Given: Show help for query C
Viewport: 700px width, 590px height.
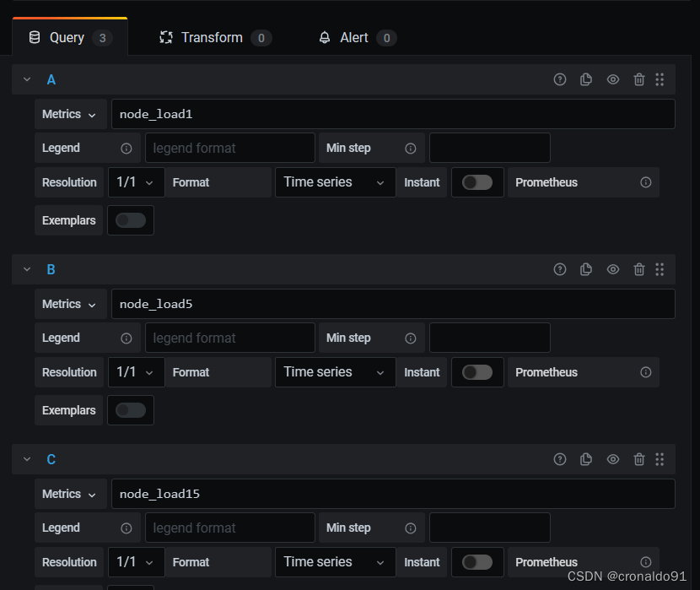Looking at the screenshot, I should tap(560, 459).
